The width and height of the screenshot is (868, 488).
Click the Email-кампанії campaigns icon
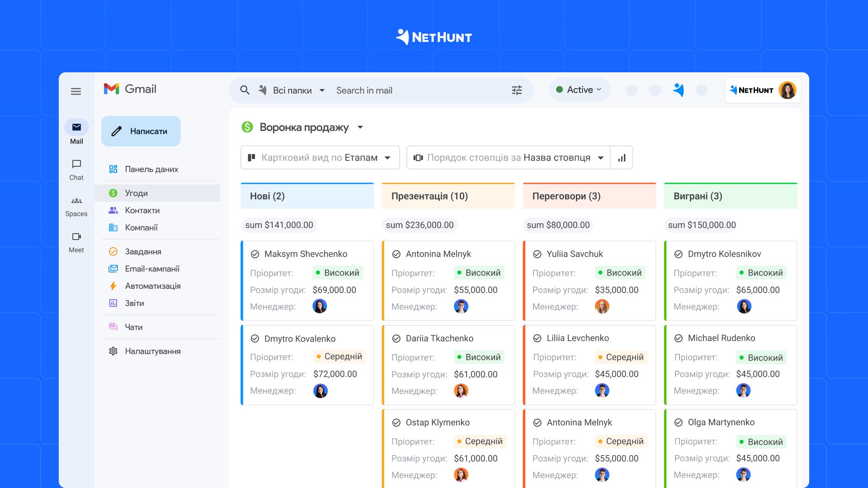point(113,269)
